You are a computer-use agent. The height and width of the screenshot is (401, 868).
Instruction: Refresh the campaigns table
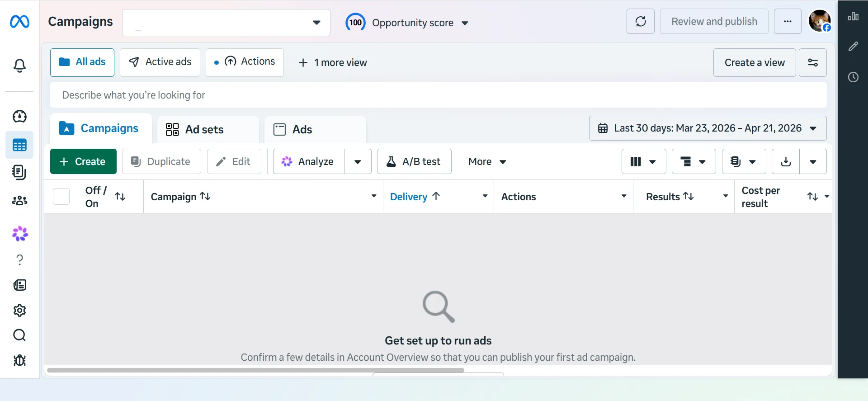click(641, 21)
